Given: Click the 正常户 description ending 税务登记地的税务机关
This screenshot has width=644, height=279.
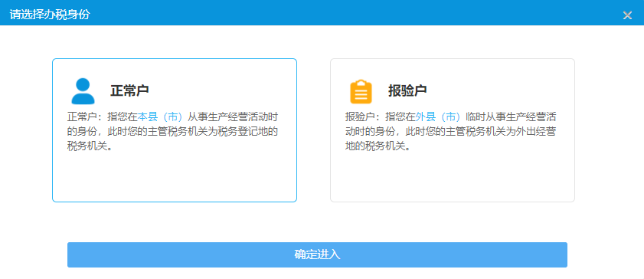Looking at the screenshot, I should (173, 132).
